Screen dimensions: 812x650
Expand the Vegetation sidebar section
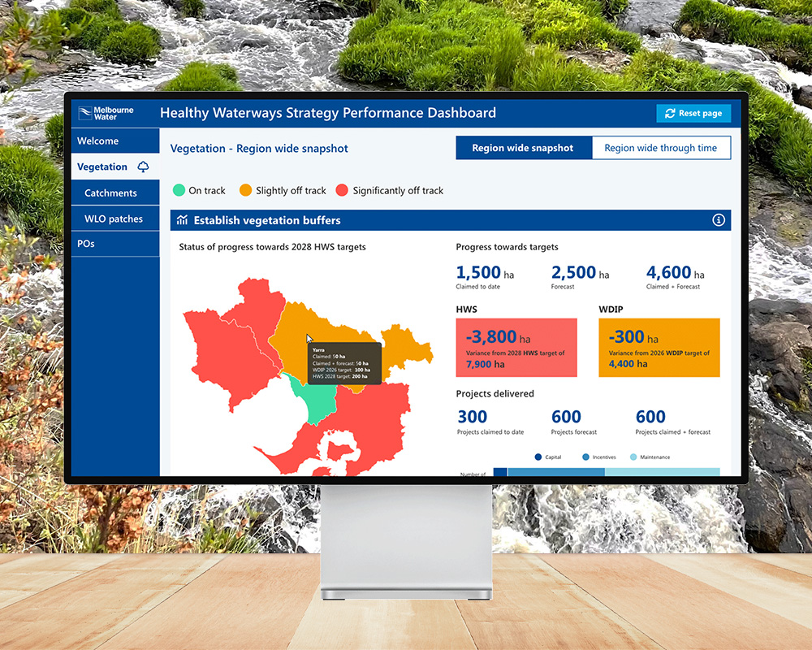click(x=101, y=167)
